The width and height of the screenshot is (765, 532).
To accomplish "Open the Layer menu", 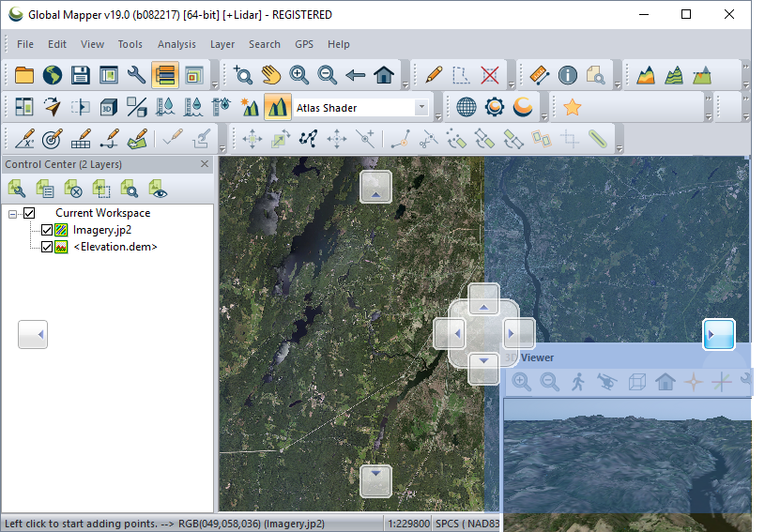I will click(222, 44).
